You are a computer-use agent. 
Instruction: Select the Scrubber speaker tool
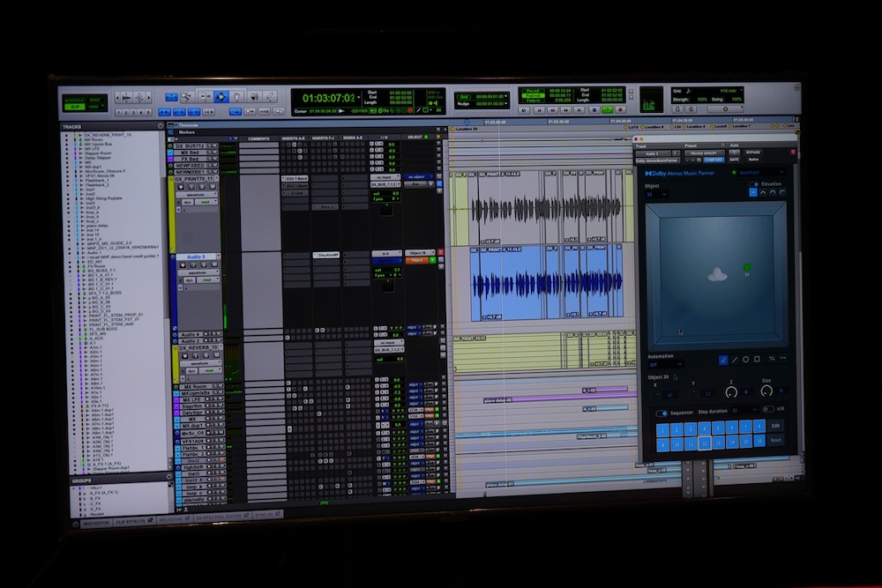(x=255, y=96)
